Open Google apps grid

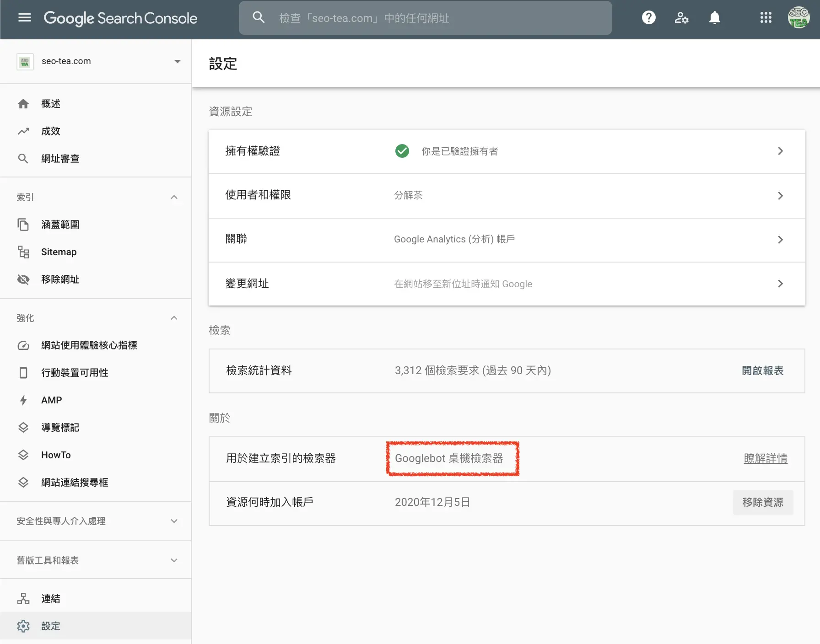coord(766,18)
